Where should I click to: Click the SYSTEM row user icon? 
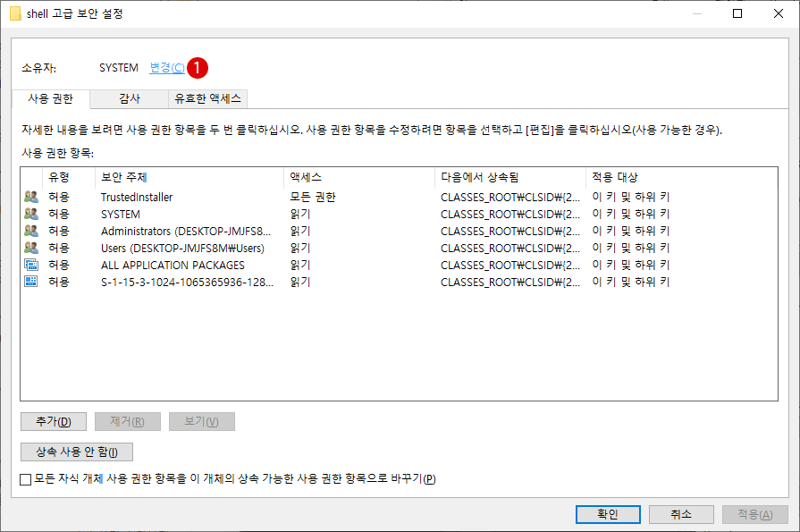(x=31, y=214)
